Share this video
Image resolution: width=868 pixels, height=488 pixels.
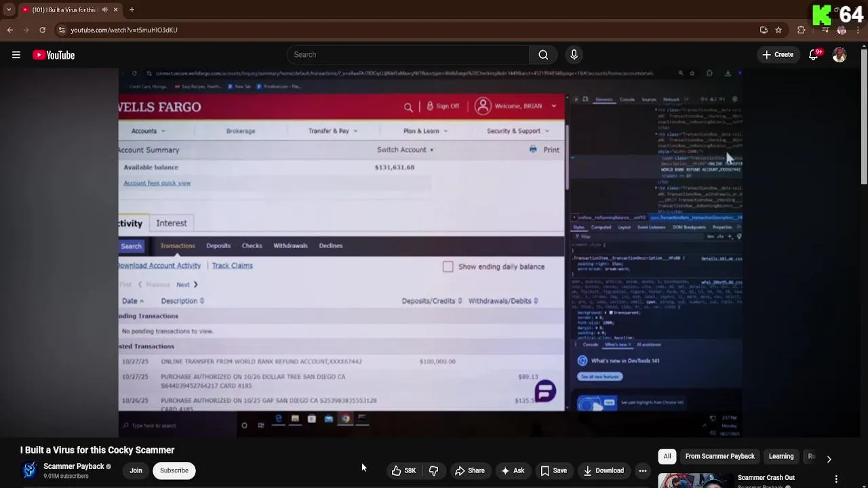(469, 470)
